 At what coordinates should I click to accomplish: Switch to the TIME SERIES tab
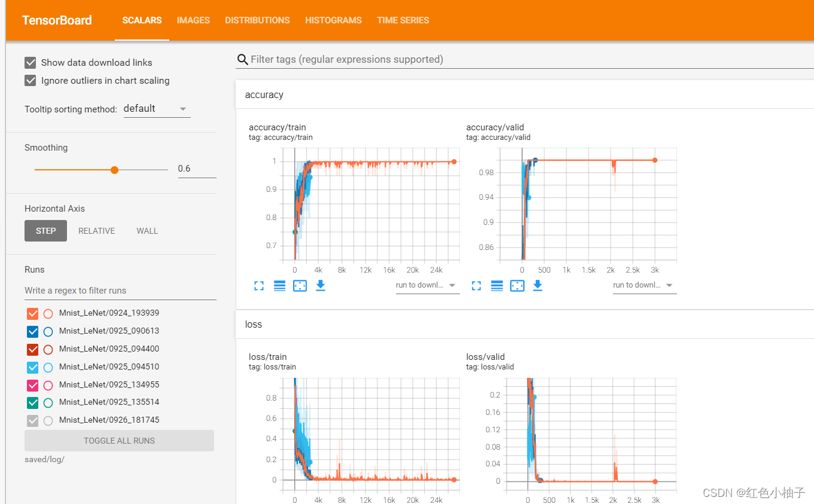point(403,20)
